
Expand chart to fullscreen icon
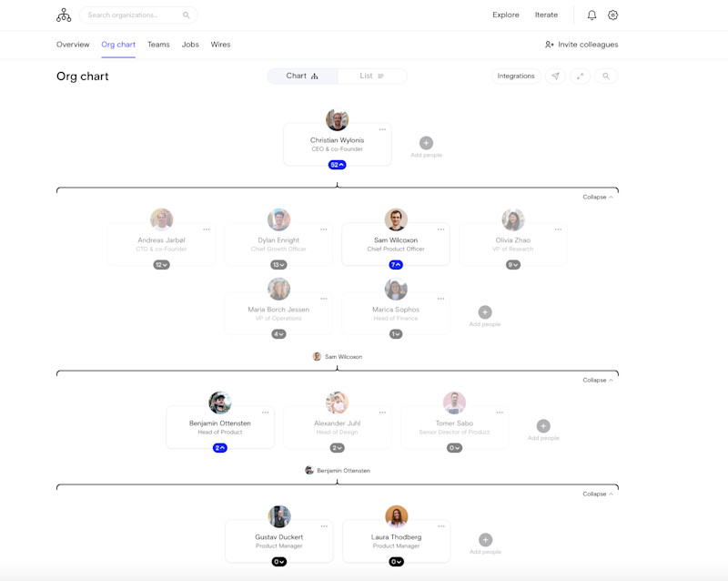[x=580, y=76]
